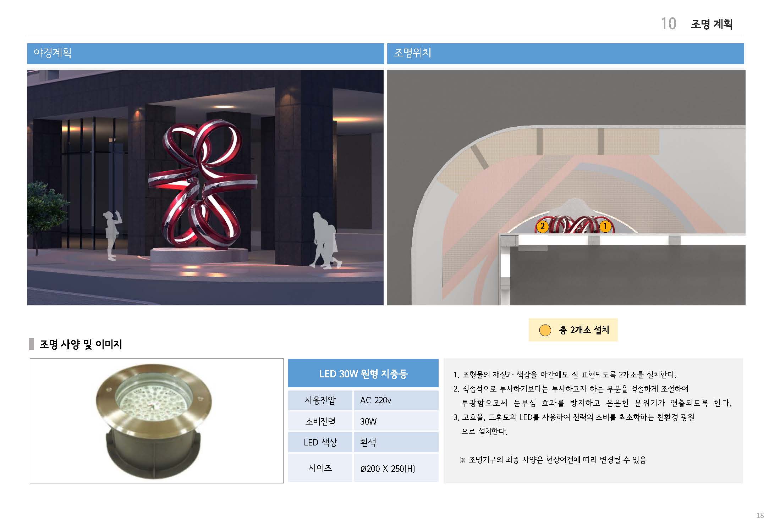Image resolution: width=769 pixels, height=532 pixels.
Task: Click the ※ footnote about final specifications
Action: (x=553, y=460)
